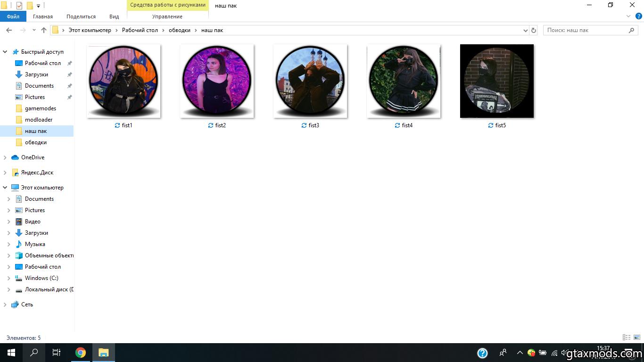Viewport: 644px width, 362px height.
Task: Switch to the Вид ribbon tab
Action: (x=114, y=16)
